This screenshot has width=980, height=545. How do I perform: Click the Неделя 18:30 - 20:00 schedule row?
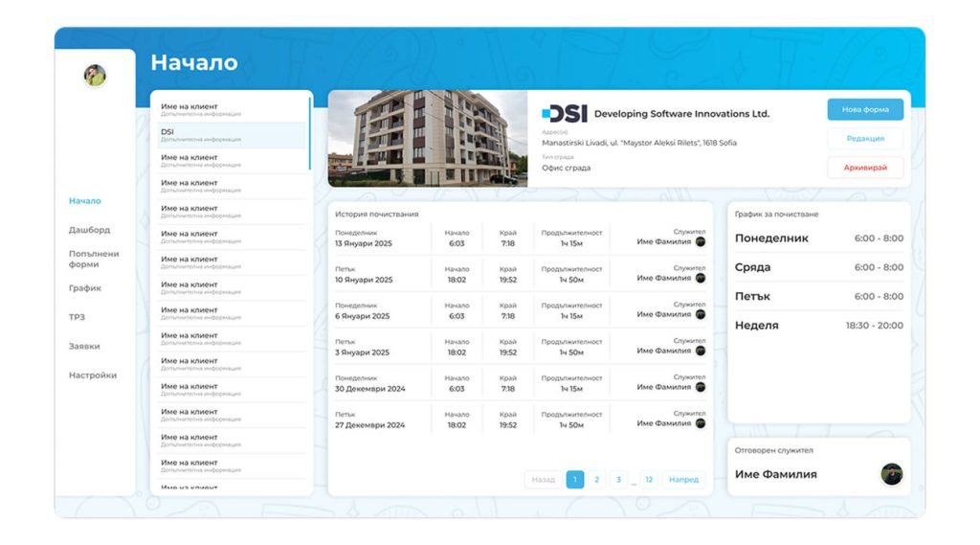coord(819,326)
